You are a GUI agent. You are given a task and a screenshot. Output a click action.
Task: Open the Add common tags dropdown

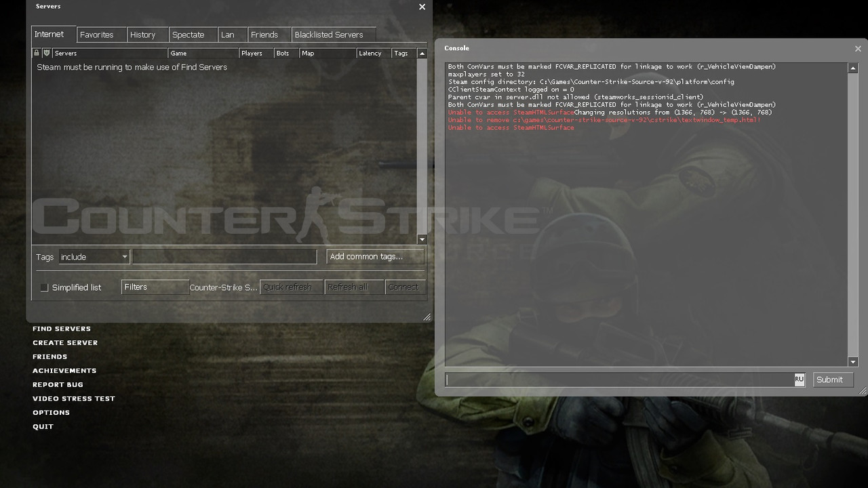coord(375,256)
